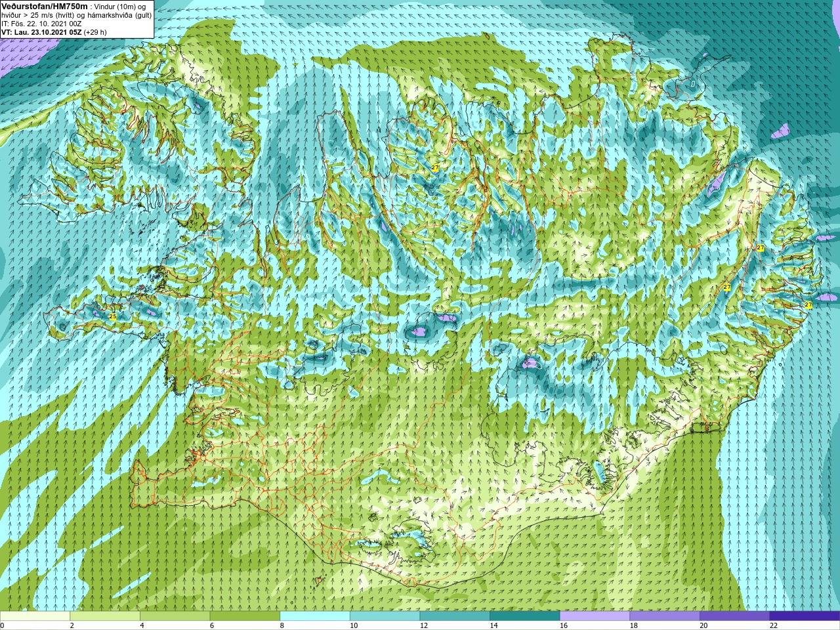840x630 pixels.
Task: Click the legend tick label '14'
Action: (x=493, y=625)
